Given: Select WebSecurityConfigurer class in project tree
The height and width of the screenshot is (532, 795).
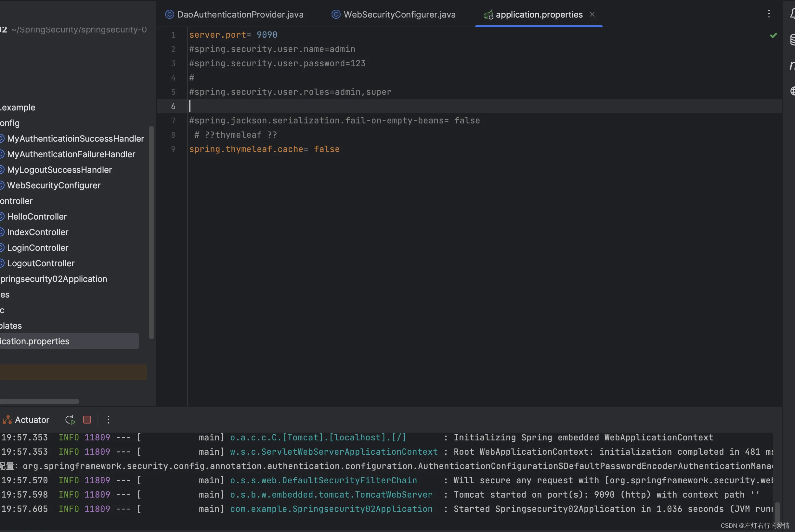Looking at the screenshot, I should click(x=54, y=185).
